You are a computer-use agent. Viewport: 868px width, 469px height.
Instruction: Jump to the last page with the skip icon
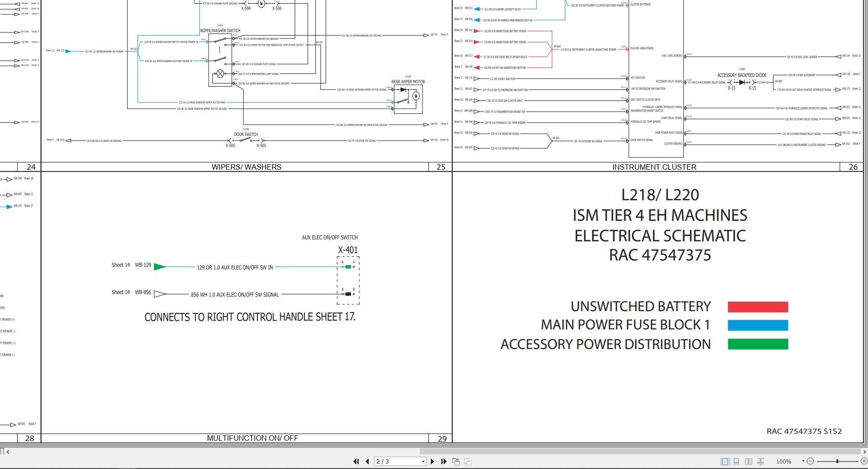[x=444, y=461]
